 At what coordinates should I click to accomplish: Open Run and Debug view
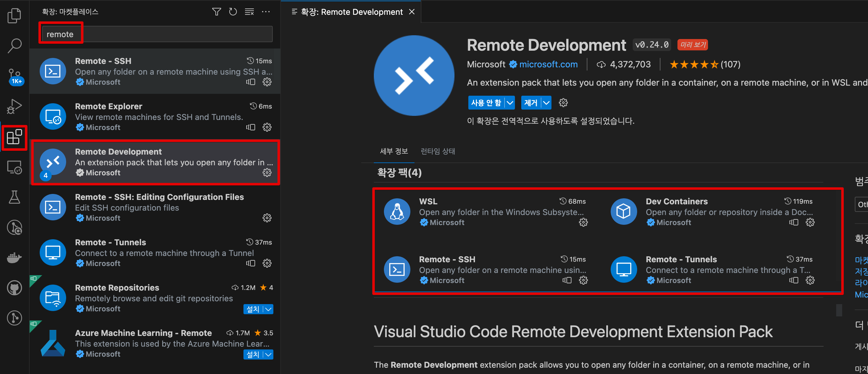[14, 106]
